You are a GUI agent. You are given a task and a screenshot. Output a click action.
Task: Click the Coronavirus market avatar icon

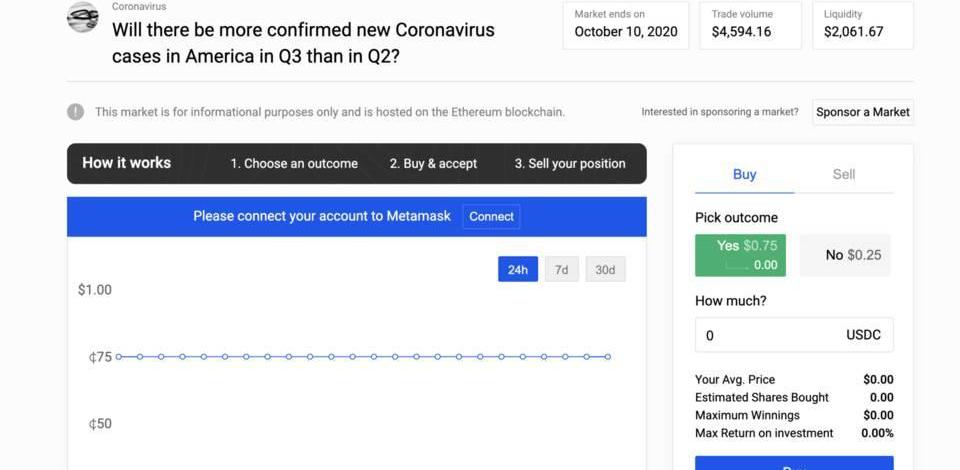pyautogui.click(x=83, y=17)
